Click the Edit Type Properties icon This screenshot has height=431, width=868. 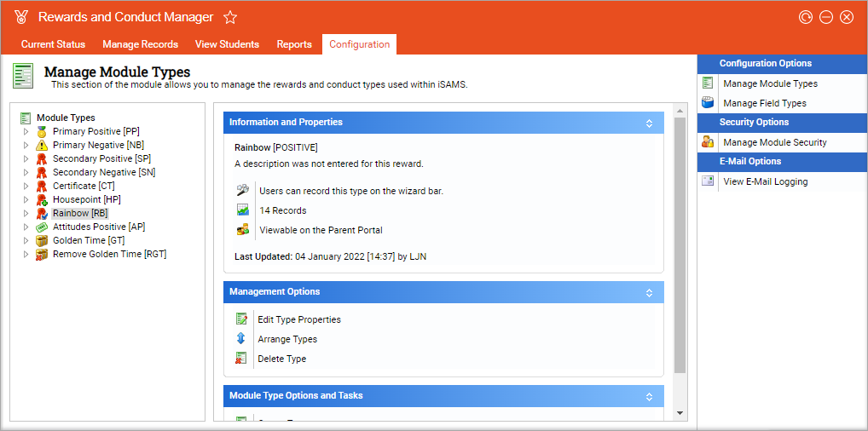pos(241,319)
